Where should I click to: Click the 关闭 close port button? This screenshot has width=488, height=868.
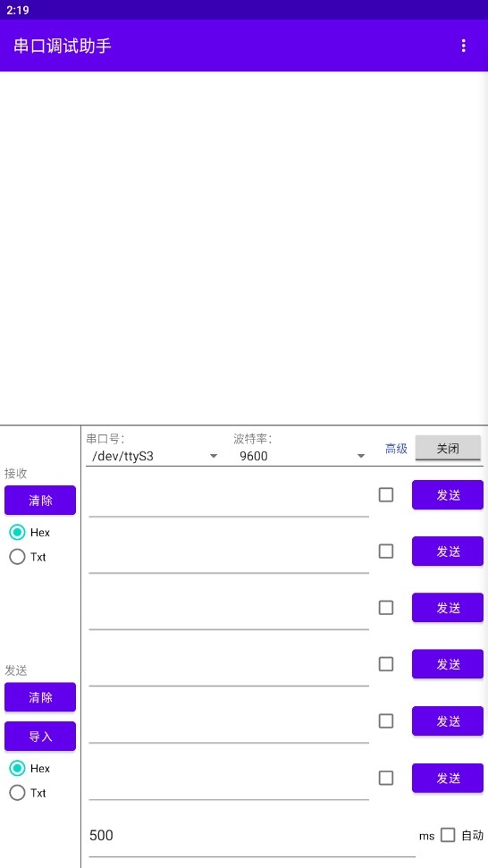coord(448,449)
